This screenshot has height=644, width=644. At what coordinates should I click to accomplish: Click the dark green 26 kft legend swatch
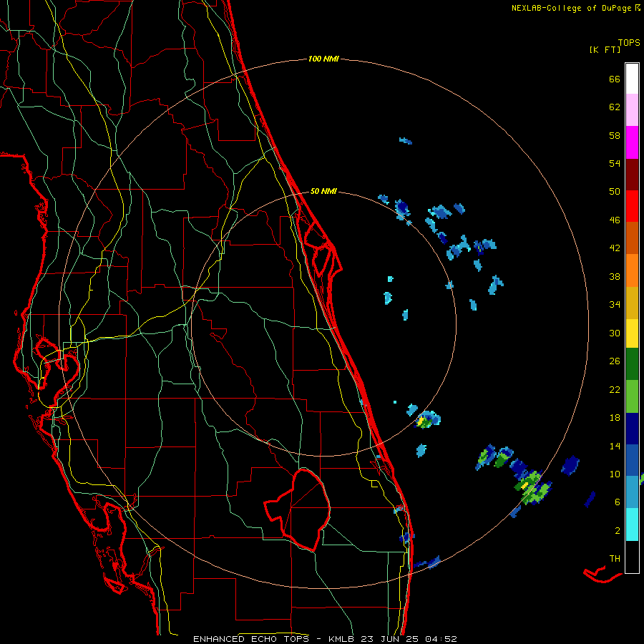[632, 364]
